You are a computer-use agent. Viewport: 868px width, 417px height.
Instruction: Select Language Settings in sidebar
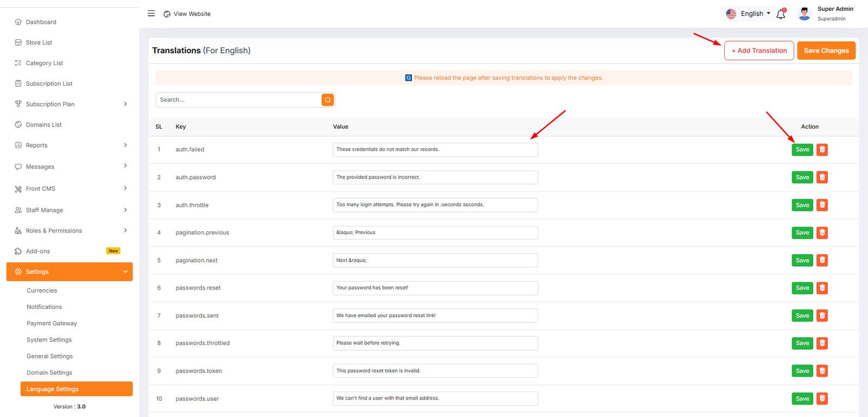point(53,389)
